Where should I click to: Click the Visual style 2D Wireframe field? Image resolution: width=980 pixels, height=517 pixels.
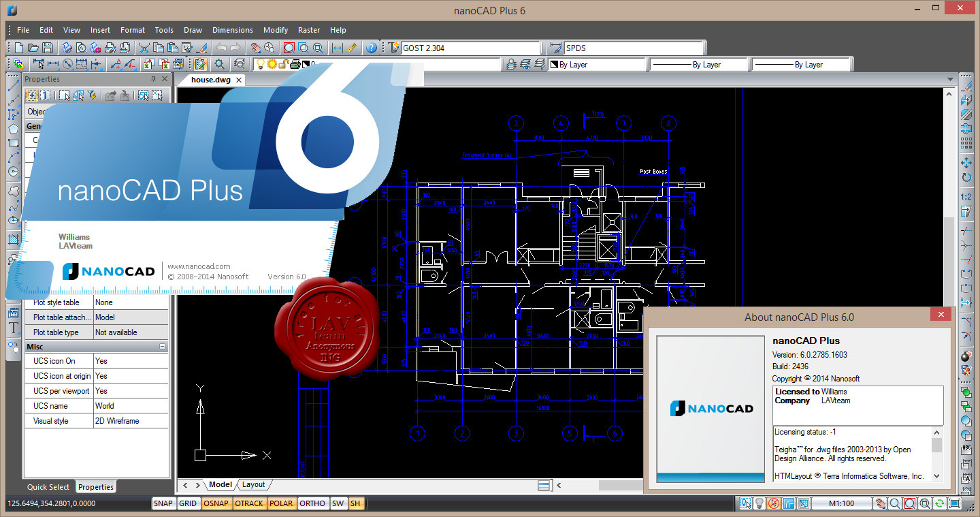coord(130,421)
